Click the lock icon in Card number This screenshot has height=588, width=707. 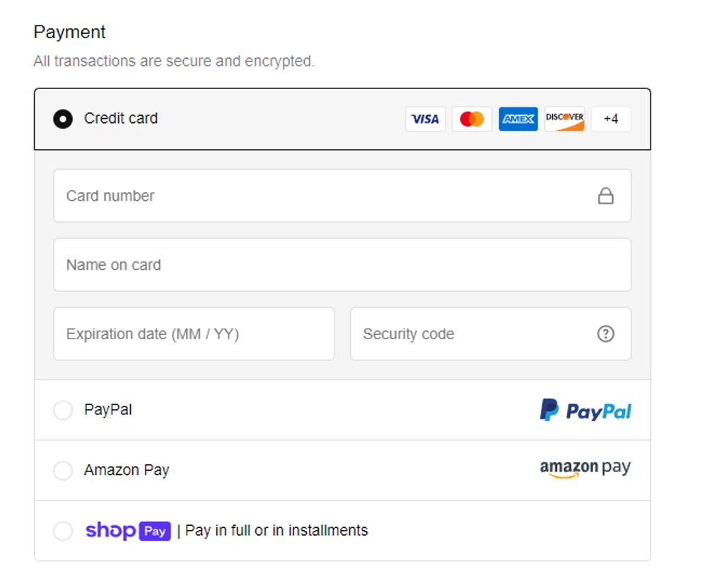[606, 196]
